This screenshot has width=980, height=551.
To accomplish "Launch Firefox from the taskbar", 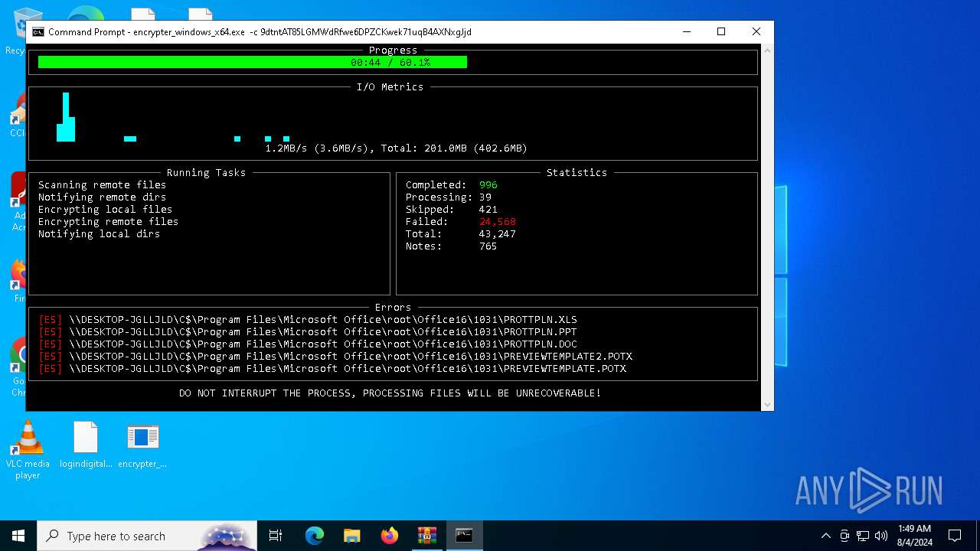I will click(389, 536).
